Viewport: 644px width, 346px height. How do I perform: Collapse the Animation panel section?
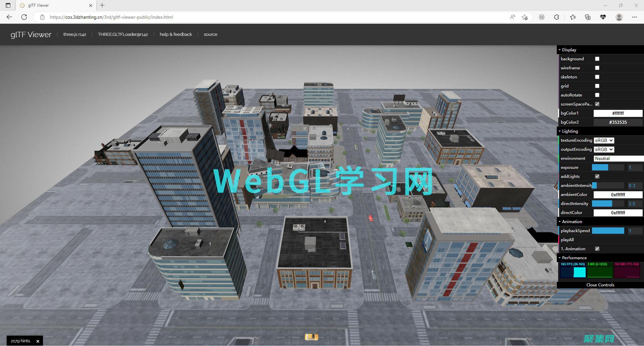(572, 221)
